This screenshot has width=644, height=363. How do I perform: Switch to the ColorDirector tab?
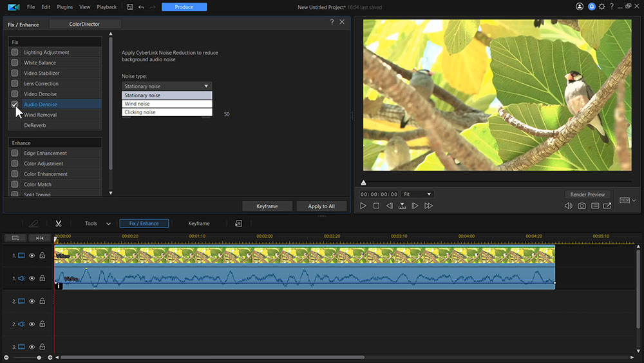click(x=84, y=24)
